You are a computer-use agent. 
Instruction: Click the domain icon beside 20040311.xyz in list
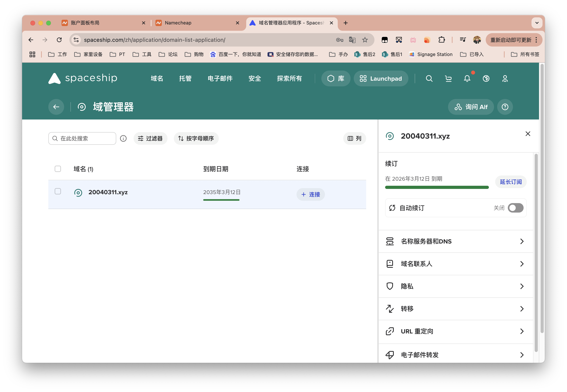click(78, 193)
